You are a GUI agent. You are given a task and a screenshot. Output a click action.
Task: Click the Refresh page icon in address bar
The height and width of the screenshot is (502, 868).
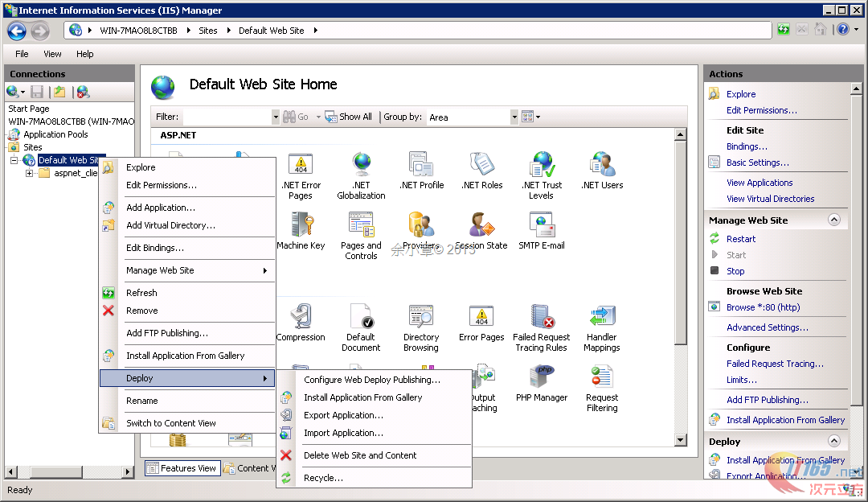784,30
